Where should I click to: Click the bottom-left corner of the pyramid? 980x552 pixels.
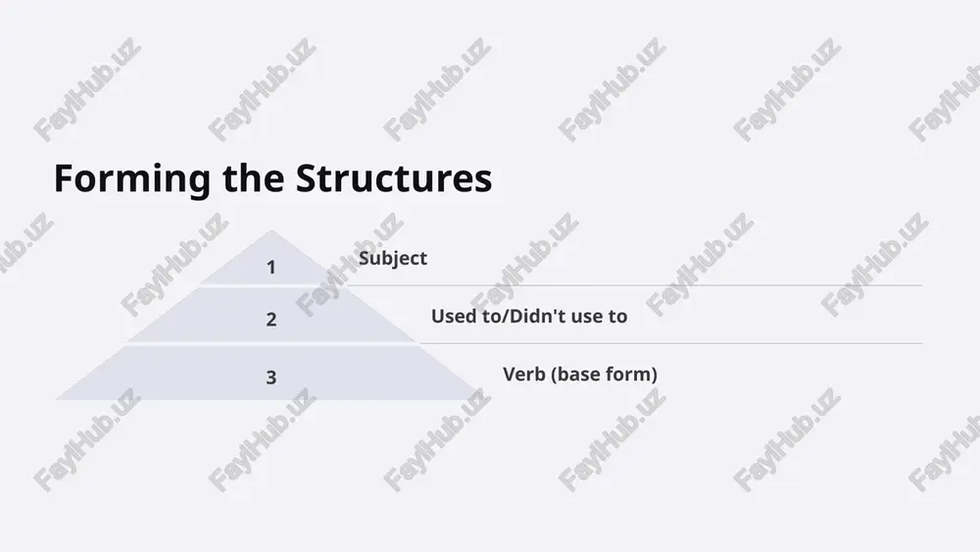click(x=60, y=398)
